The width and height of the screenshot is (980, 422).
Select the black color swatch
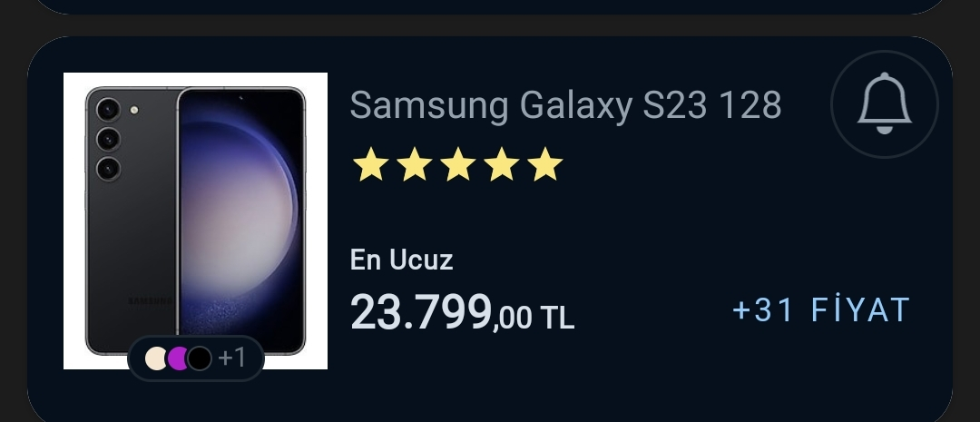pos(200,358)
